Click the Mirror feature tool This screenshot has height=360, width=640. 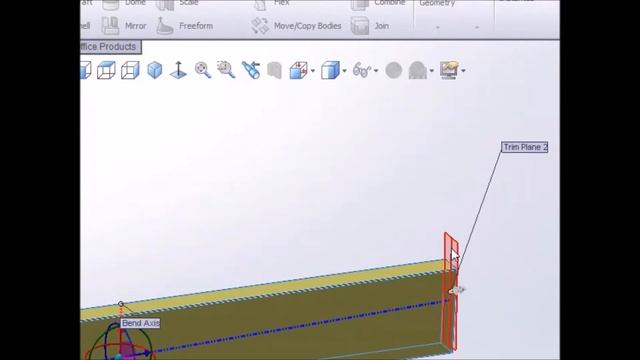[x=124, y=26]
